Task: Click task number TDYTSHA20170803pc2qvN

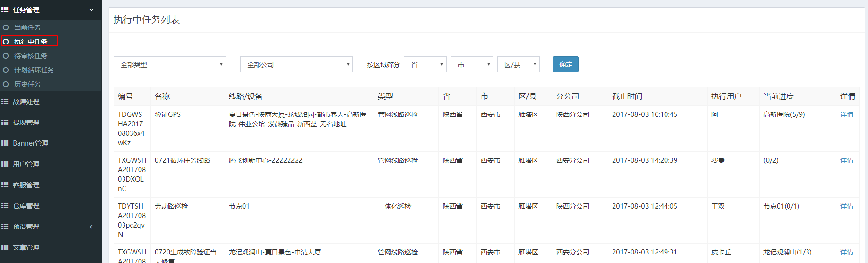Action: tap(132, 220)
